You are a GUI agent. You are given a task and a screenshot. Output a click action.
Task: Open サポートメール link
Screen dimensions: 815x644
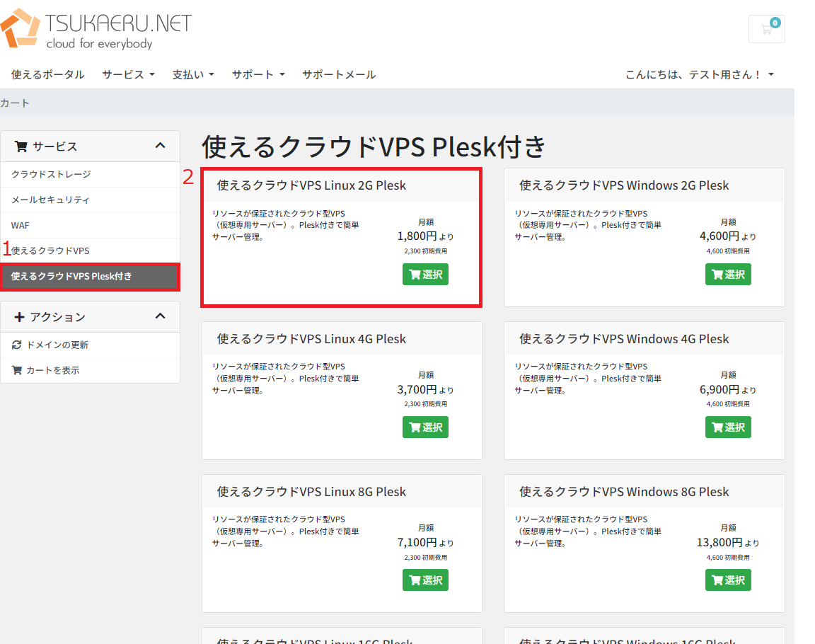pyautogui.click(x=339, y=75)
